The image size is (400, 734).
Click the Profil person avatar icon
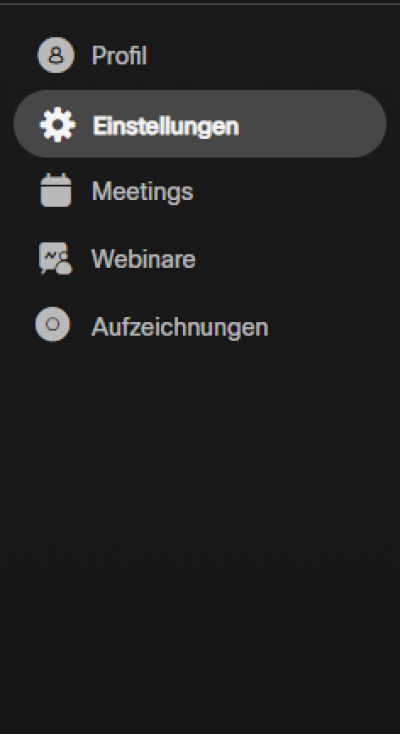[56, 55]
